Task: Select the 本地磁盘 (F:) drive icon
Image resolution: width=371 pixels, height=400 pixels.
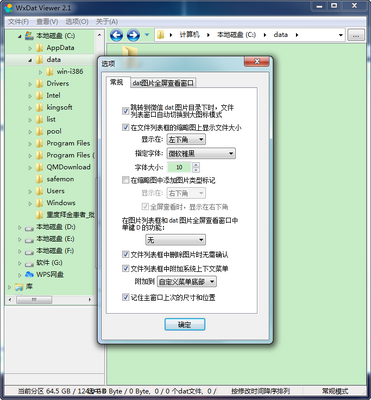Action: tap(29, 251)
